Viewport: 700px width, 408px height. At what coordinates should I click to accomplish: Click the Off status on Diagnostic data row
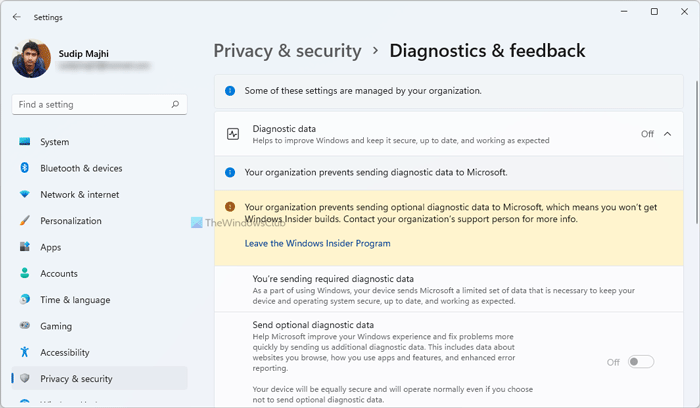[x=647, y=134]
